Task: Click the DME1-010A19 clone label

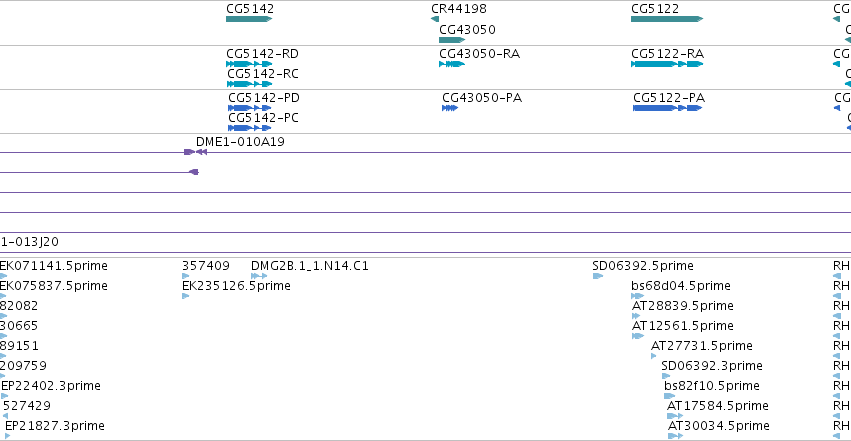Action: (x=240, y=142)
